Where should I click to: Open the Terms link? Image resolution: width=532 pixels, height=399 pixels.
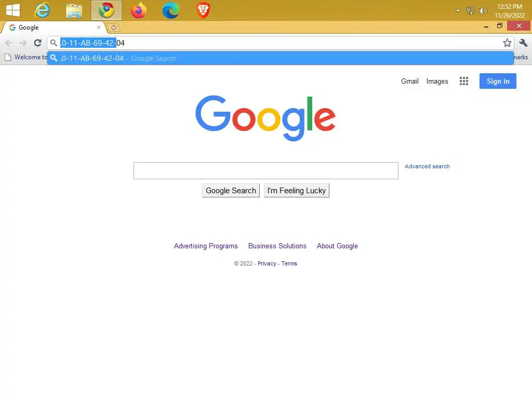click(289, 263)
